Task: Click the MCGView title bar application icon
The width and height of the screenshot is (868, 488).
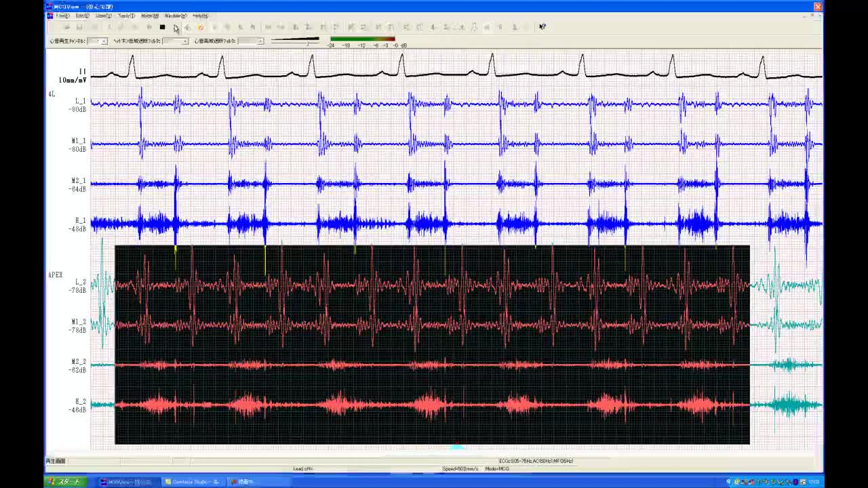Action: click(x=50, y=6)
